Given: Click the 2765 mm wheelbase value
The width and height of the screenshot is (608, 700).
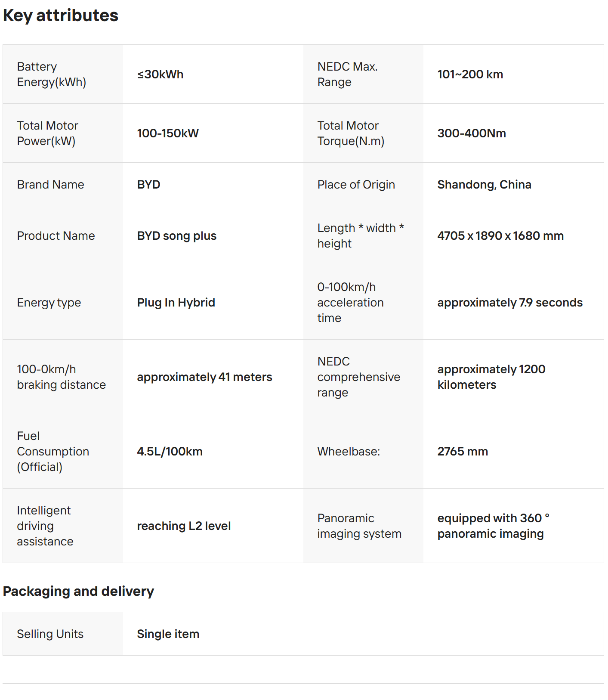Looking at the screenshot, I should tap(463, 452).
